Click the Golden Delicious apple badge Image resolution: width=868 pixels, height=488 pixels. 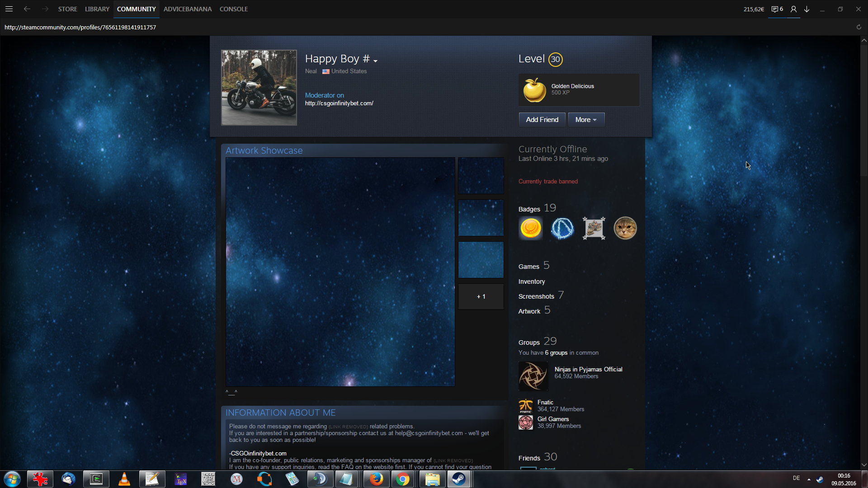click(534, 89)
